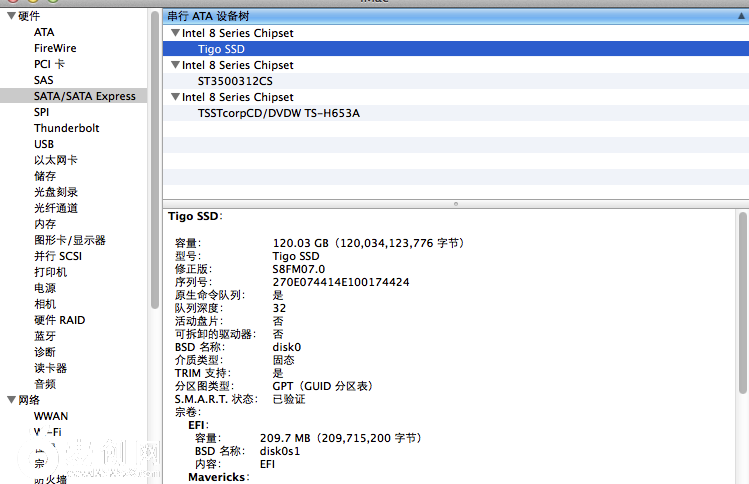This screenshot has height=484, width=749.
Task: Collapse first Intel 8 Series Chipset
Action: (x=175, y=33)
